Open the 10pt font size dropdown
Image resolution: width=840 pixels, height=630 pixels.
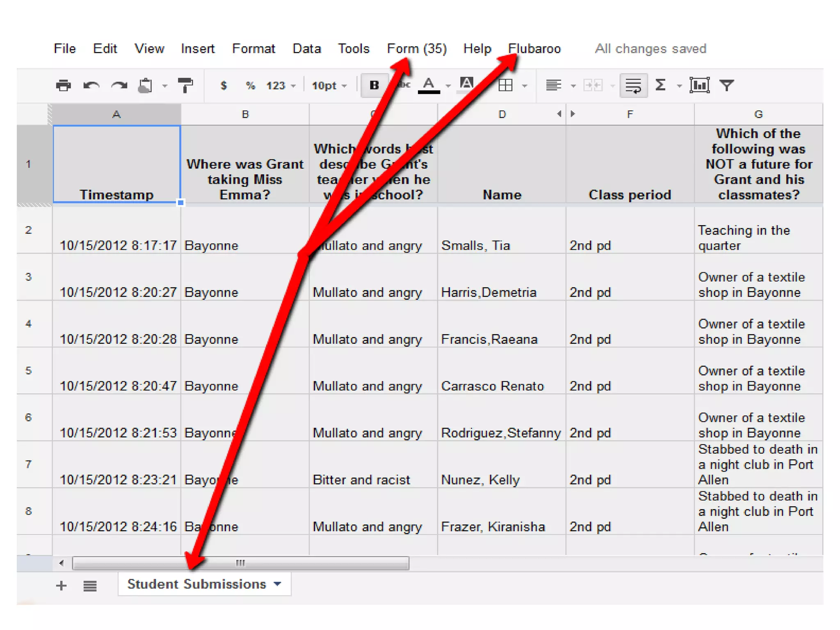[329, 85]
